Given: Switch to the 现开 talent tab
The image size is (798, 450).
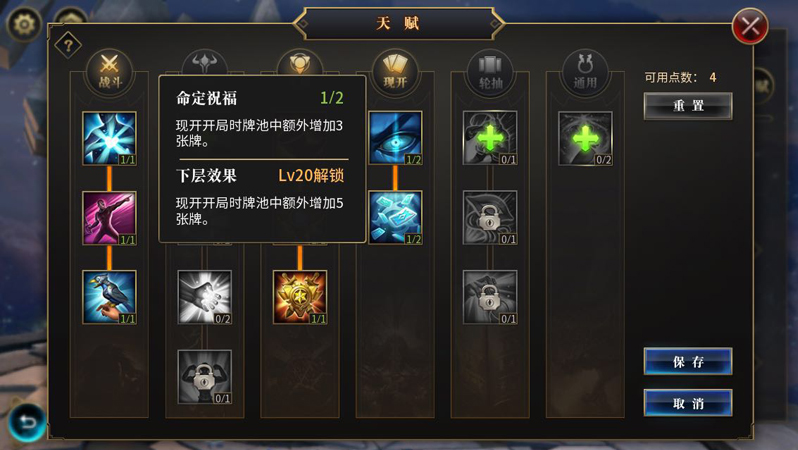Looking at the screenshot, I should tap(395, 73).
